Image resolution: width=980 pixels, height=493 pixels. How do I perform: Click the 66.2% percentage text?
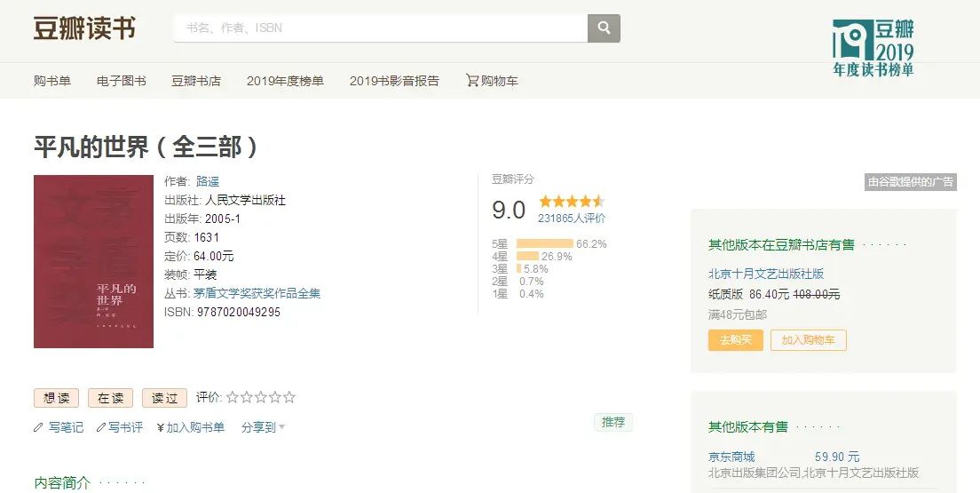(x=591, y=244)
